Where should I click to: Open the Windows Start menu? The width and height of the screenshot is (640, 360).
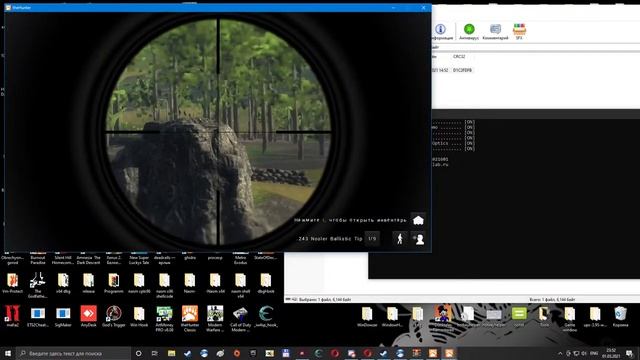click(x=8, y=353)
